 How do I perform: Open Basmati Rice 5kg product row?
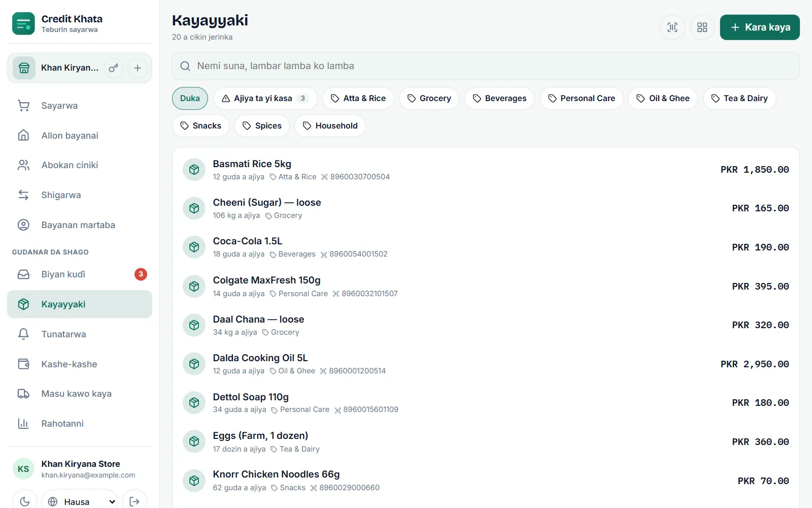coord(486,170)
